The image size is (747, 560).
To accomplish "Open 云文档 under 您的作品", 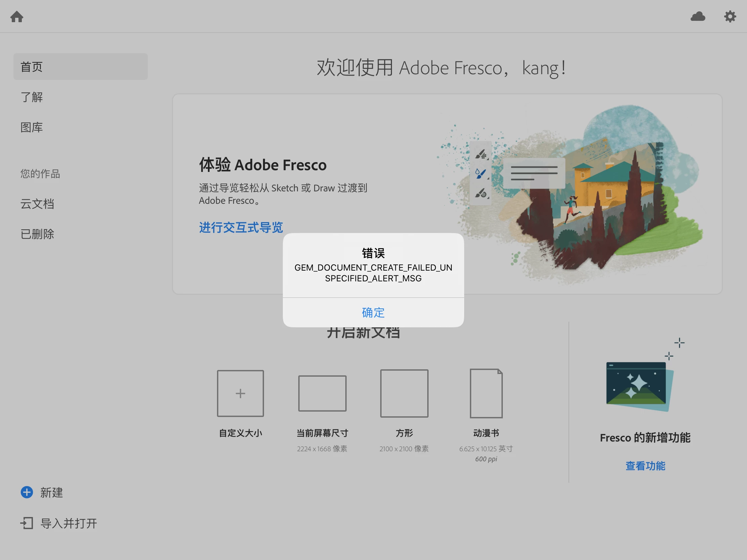I will point(37,203).
